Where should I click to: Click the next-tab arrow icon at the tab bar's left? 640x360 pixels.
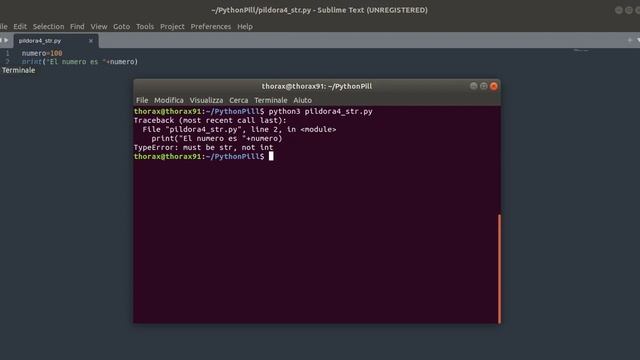pyautogui.click(x=6, y=40)
